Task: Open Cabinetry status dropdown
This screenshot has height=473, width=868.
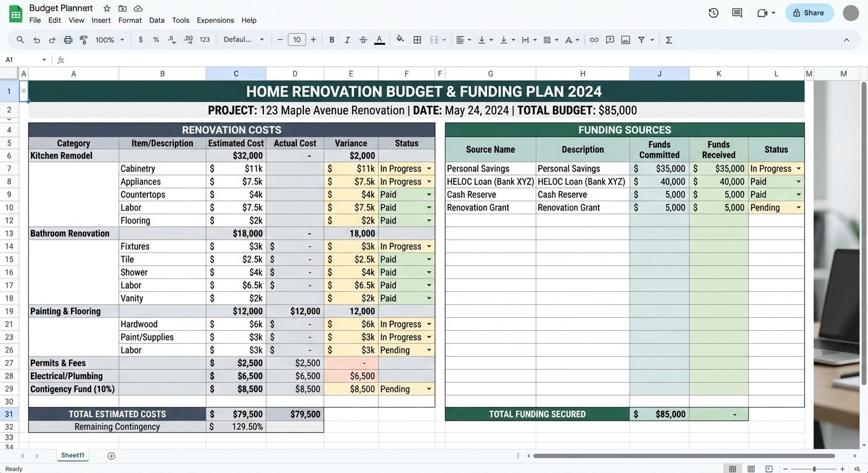Action: pyautogui.click(x=429, y=169)
